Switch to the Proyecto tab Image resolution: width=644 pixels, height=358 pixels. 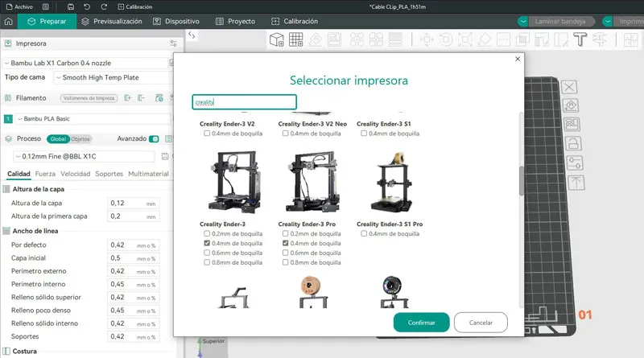(236, 22)
